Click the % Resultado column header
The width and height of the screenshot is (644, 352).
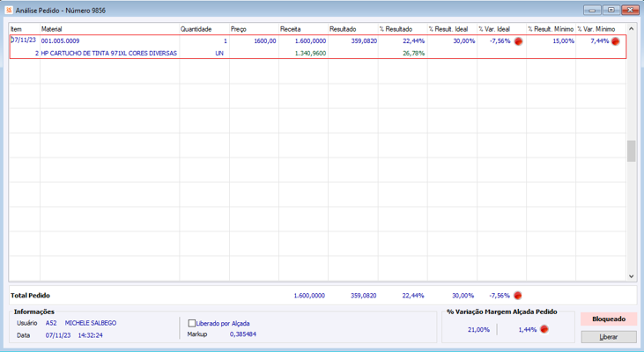point(403,29)
